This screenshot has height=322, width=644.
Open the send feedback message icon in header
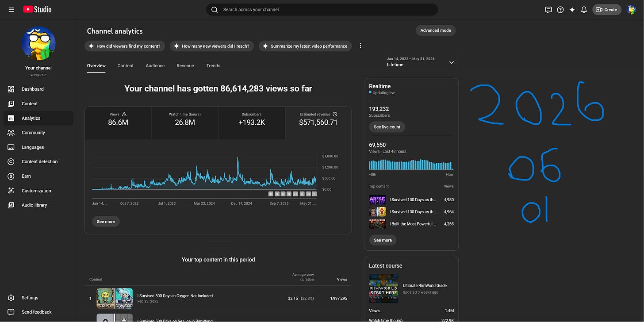point(548,9)
